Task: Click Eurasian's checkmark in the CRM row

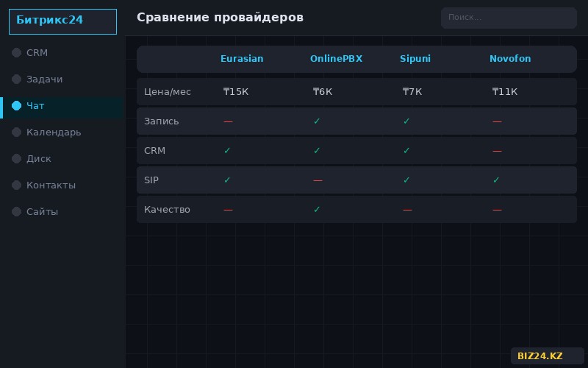Action: click(227, 151)
